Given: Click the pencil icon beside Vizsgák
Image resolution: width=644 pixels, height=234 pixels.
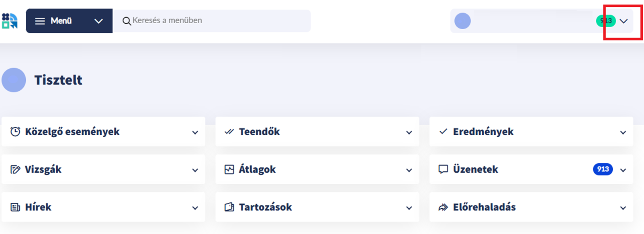Looking at the screenshot, I should point(15,169).
